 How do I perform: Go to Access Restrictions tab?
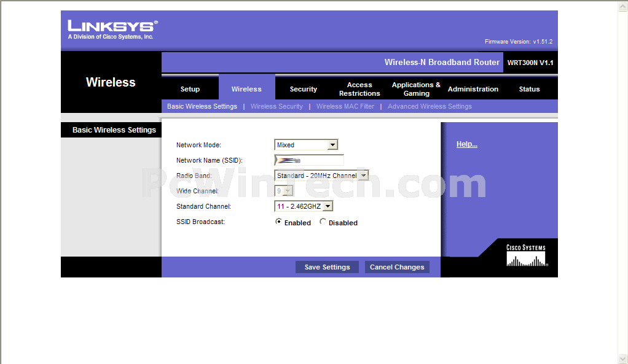coord(359,89)
